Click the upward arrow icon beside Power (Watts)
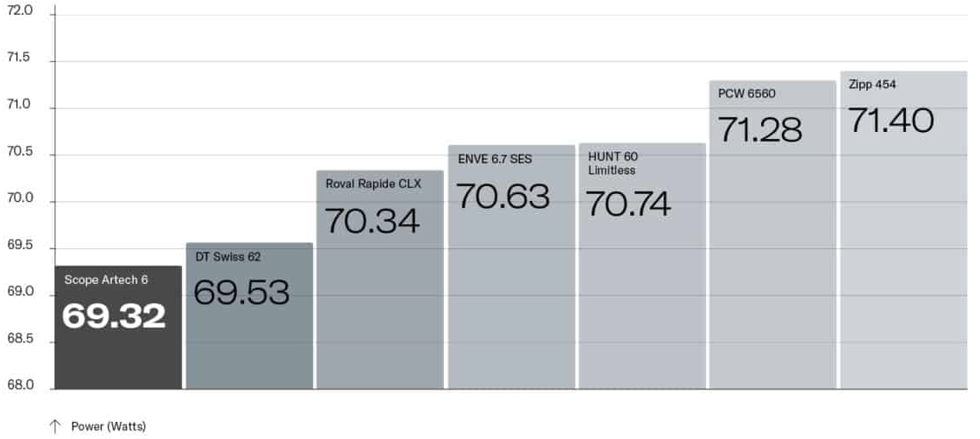The width and height of the screenshot is (980, 439). click(x=55, y=426)
